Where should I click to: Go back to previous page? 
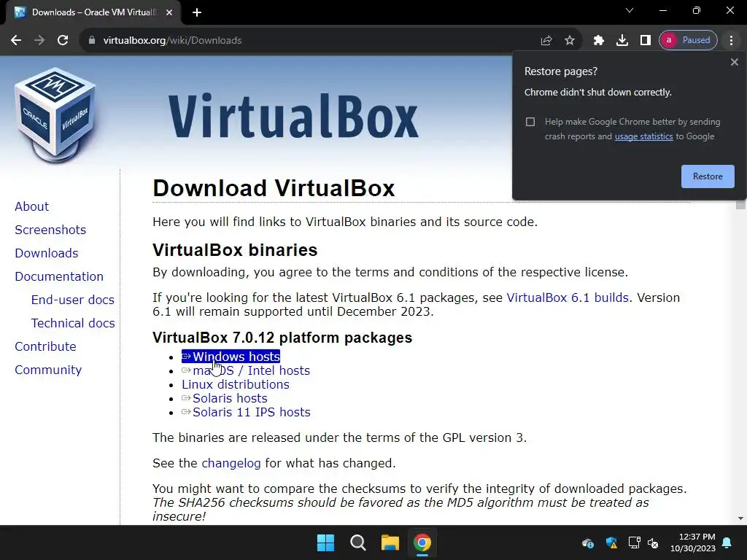click(x=16, y=41)
